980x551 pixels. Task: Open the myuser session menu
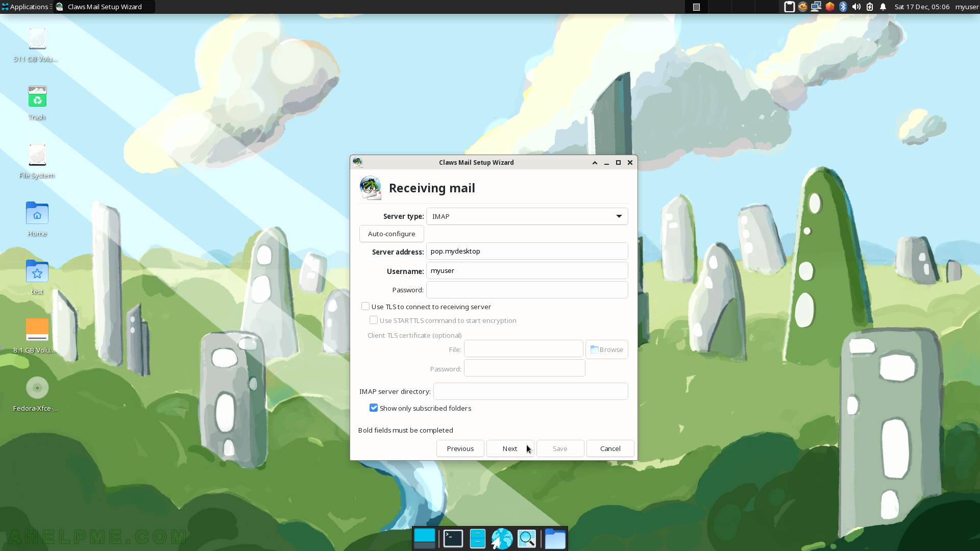[967, 7]
